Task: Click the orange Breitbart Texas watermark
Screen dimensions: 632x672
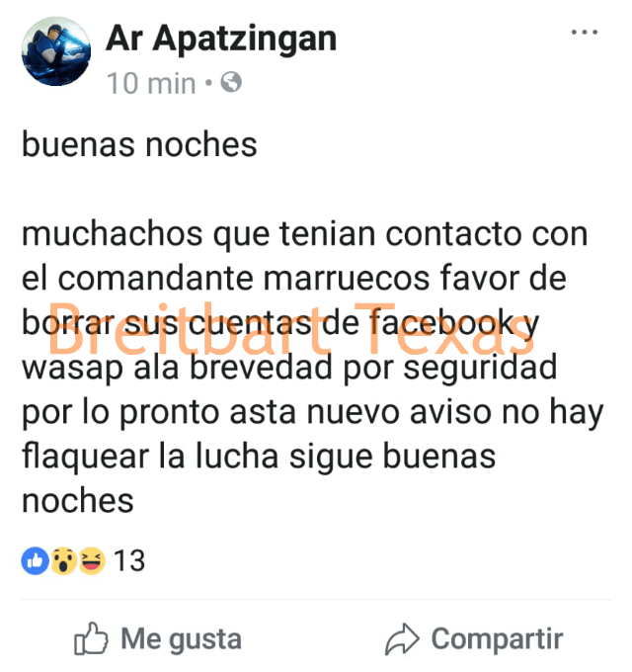Action: click(x=291, y=329)
